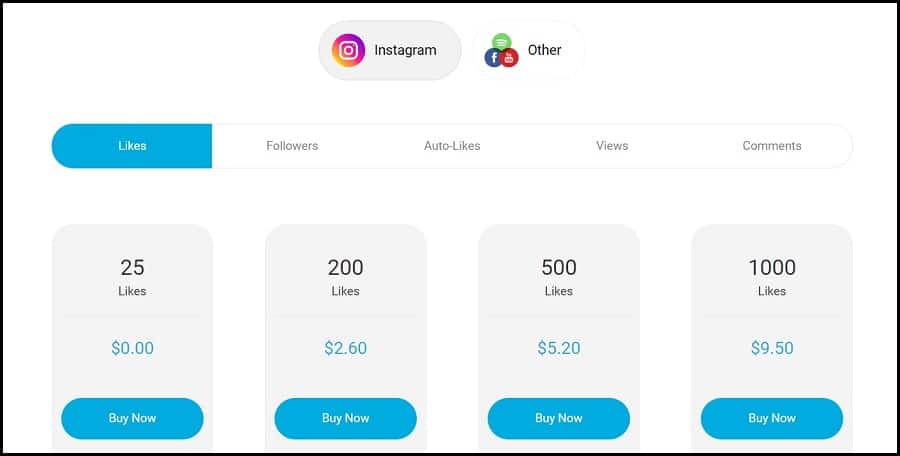This screenshot has width=900, height=456.
Task: Click the $2.60 price text
Action: pos(346,348)
